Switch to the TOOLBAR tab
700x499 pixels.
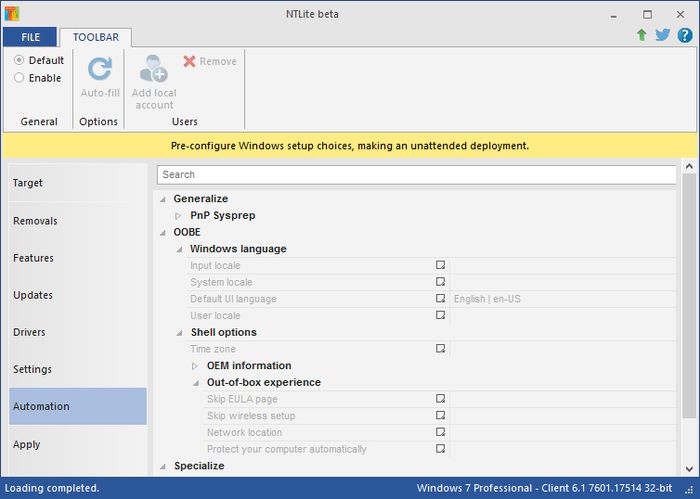[x=94, y=37]
